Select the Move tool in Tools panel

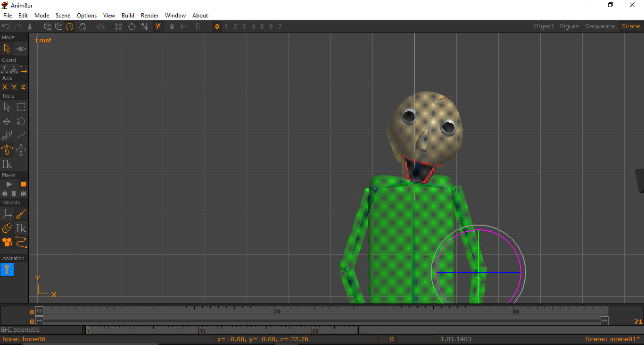pos(7,121)
